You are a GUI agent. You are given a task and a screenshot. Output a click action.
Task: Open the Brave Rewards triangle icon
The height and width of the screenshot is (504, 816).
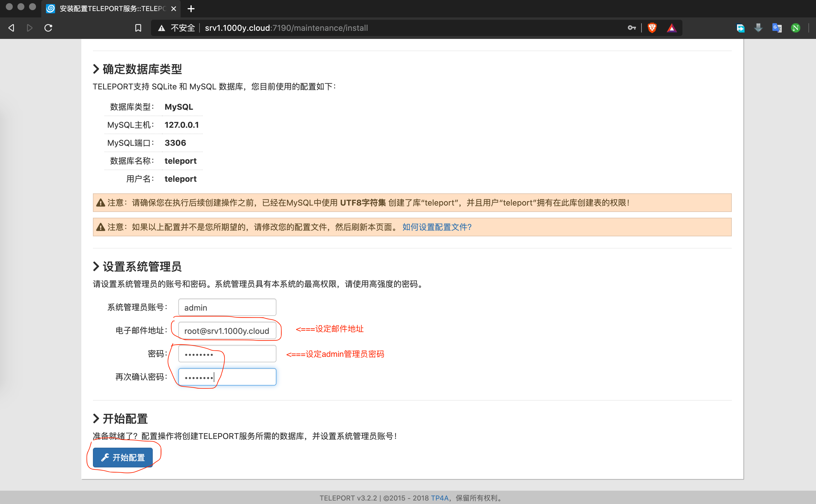672,28
